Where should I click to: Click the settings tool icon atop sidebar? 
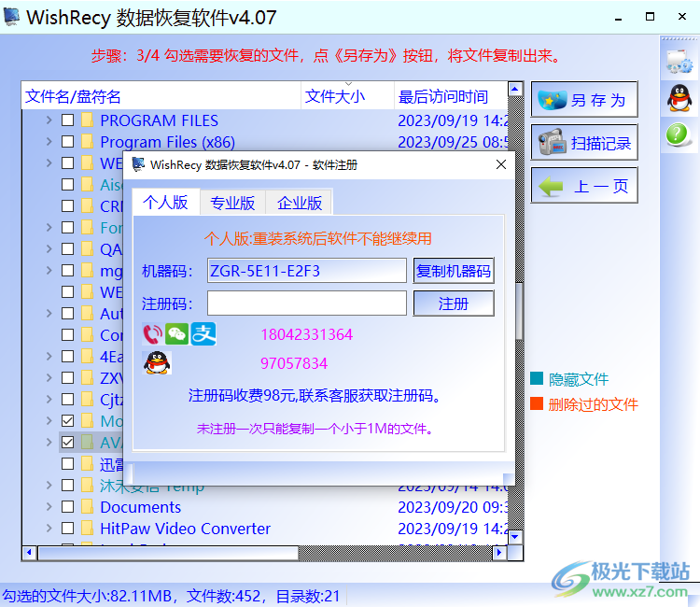coord(679,61)
